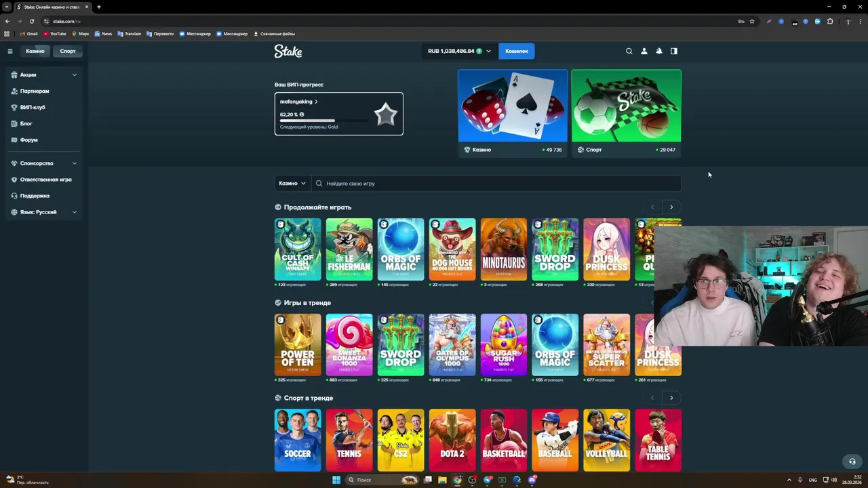This screenshot has width=868, height=488.
Task: Open the Скачанные файлы bookmark
Action: pos(274,33)
